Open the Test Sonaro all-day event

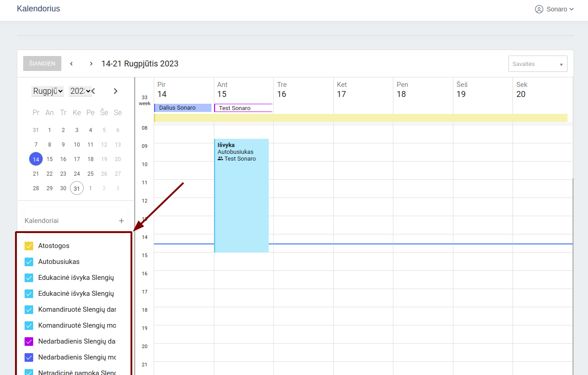(243, 108)
